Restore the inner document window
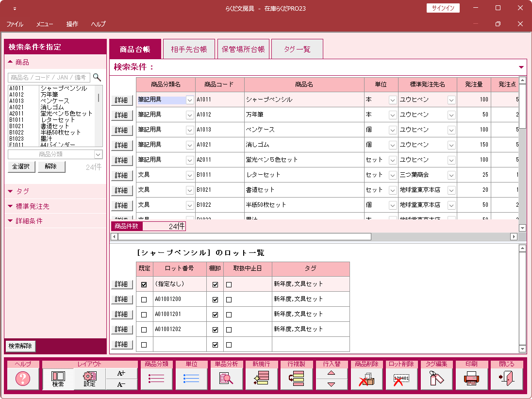532x399 pixels. [x=498, y=24]
